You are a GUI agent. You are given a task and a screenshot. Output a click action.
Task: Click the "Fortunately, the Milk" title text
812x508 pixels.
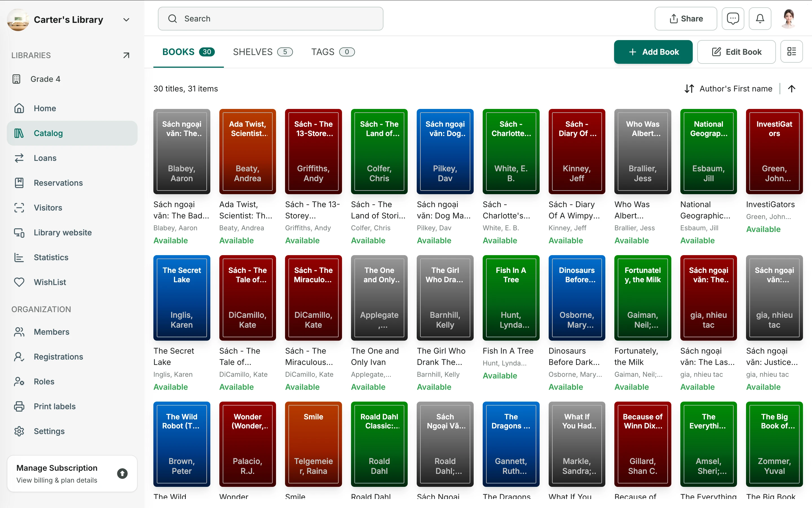(x=636, y=356)
